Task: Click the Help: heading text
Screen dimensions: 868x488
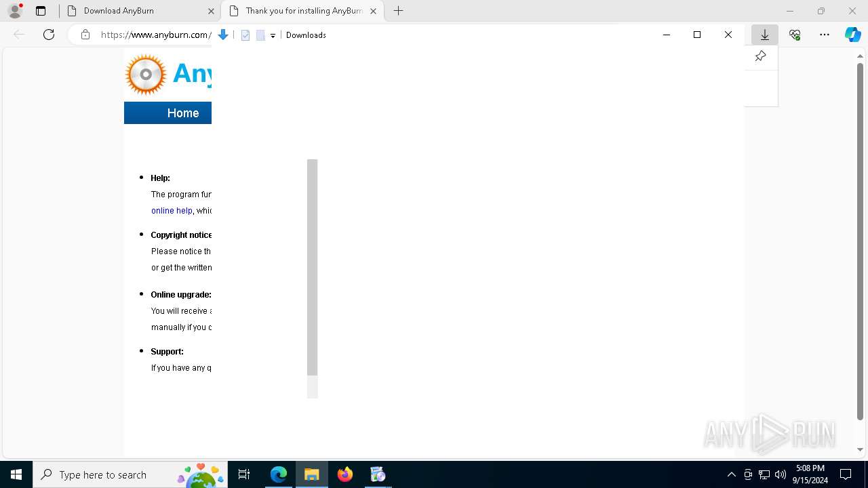Action: coord(161,178)
